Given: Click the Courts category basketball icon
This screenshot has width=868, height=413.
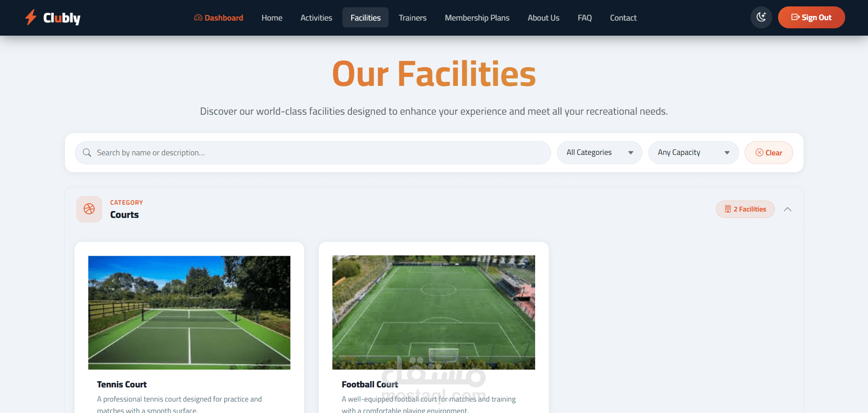Looking at the screenshot, I should [x=89, y=209].
